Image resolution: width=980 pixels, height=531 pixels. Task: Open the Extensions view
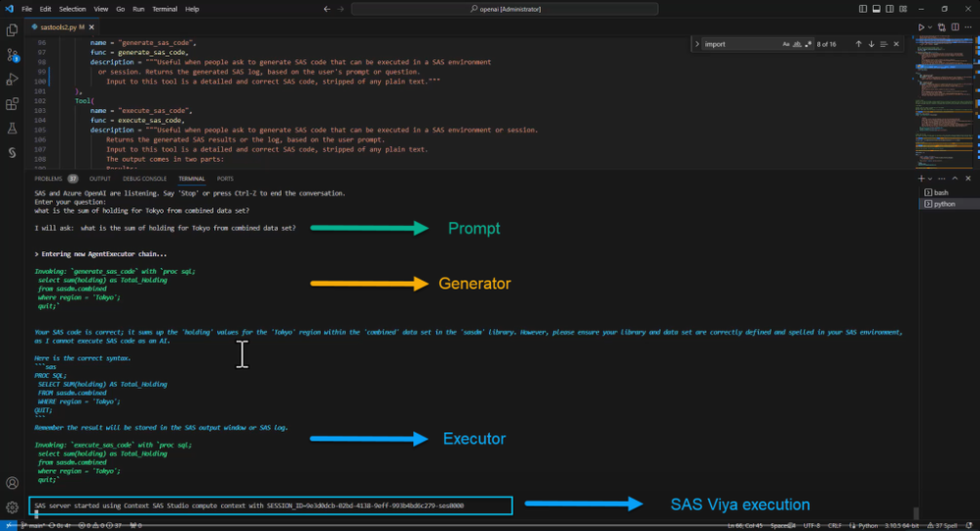pyautogui.click(x=12, y=104)
